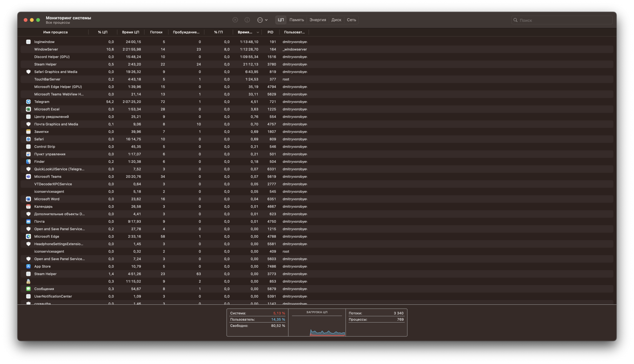Select the Сеть tab
Viewport: 634px width, 364px height.
[x=351, y=20]
